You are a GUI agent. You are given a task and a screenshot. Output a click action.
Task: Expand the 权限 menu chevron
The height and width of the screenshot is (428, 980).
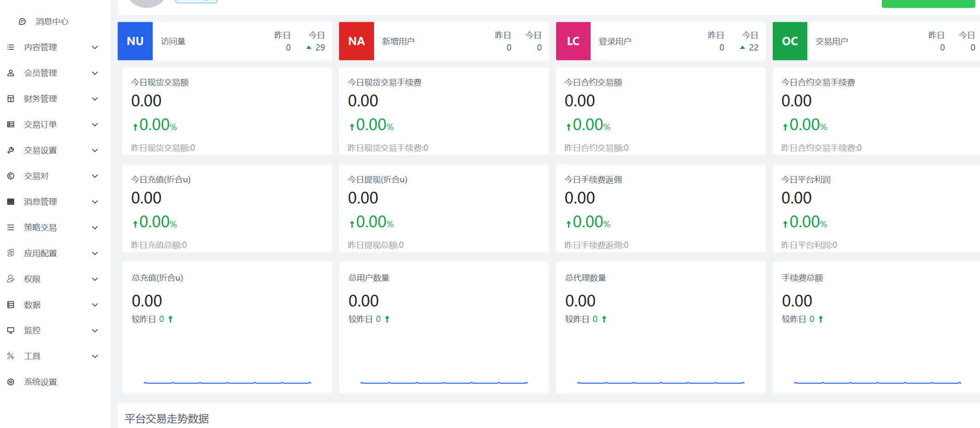[x=95, y=279]
